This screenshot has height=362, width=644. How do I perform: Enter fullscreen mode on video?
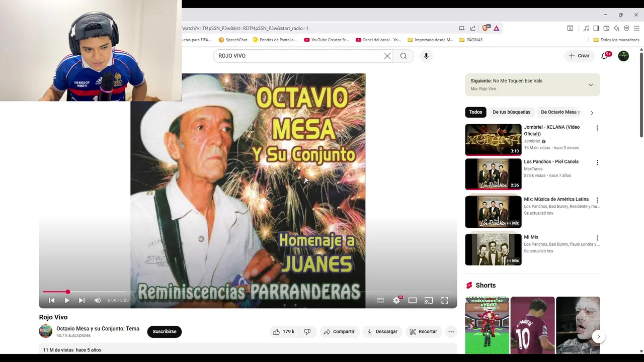[x=445, y=300]
